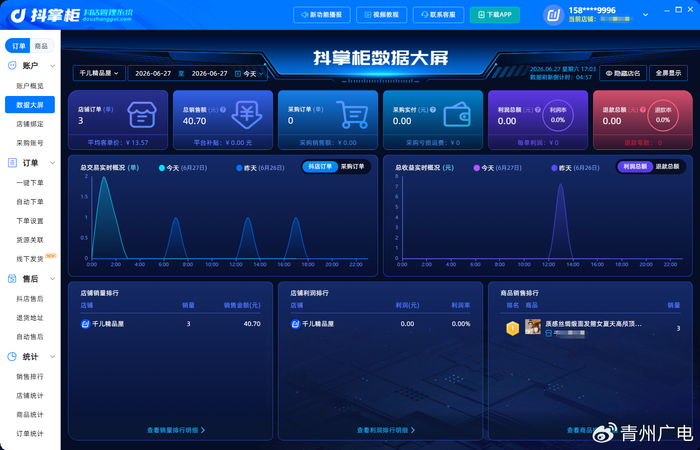The image size is (700, 450).
Task: Open 一键下单 in sidebar
Action: [x=30, y=183]
